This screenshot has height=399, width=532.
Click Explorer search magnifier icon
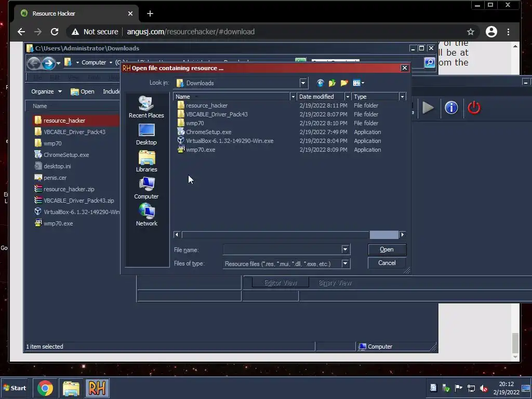click(x=430, y=62)
